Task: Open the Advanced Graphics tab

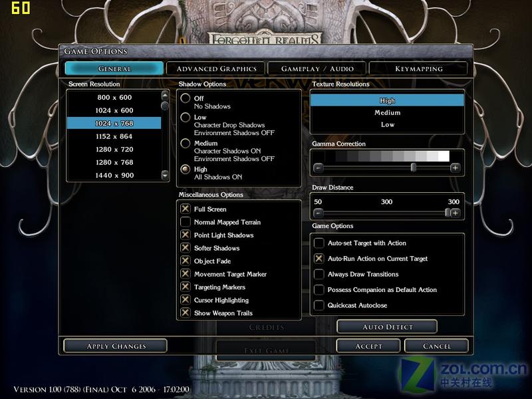Action: [215, 68]
